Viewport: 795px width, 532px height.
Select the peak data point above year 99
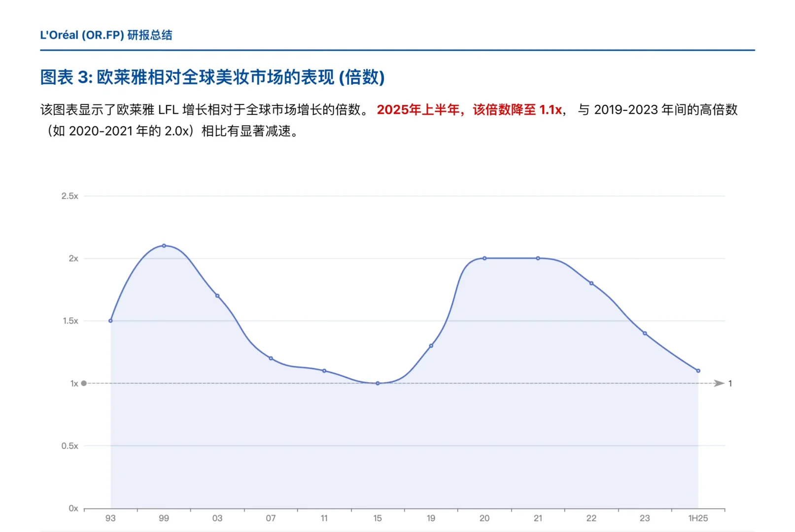(x=164, y=246)
